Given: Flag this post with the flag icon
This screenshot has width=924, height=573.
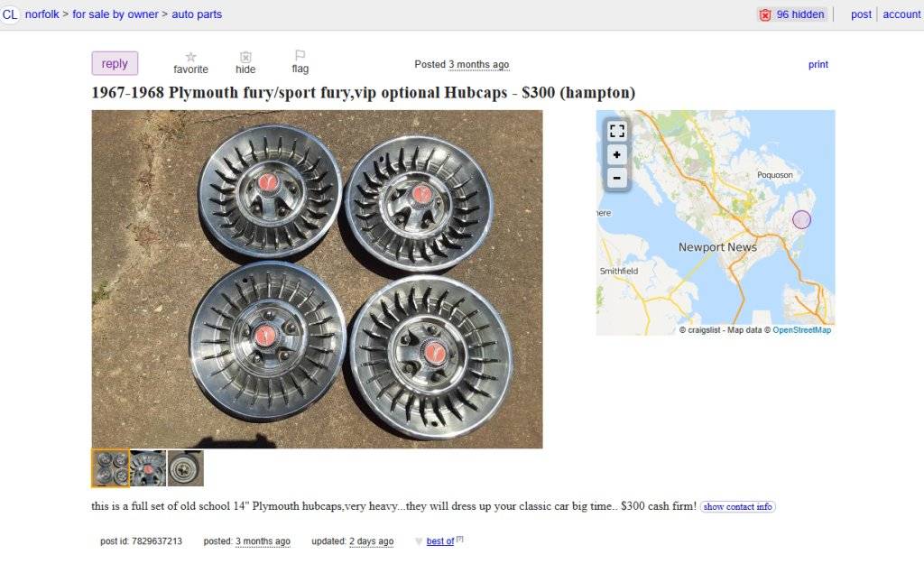Looking at the screenshot, I should point(300,56).
